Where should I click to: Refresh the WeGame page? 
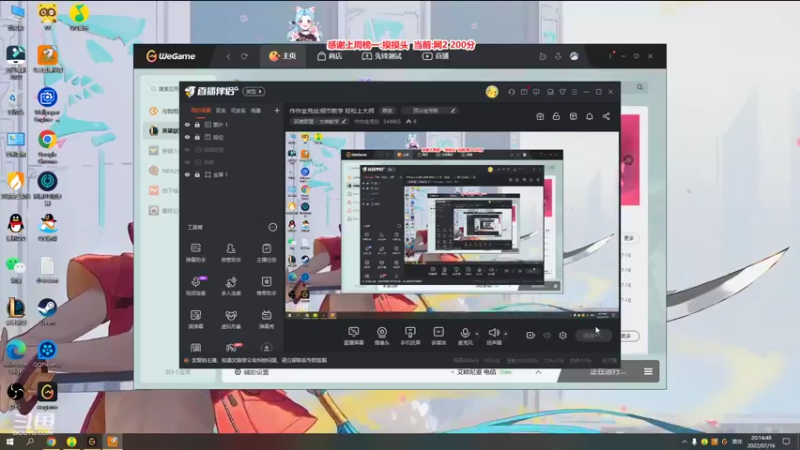[x=244, y=56]
